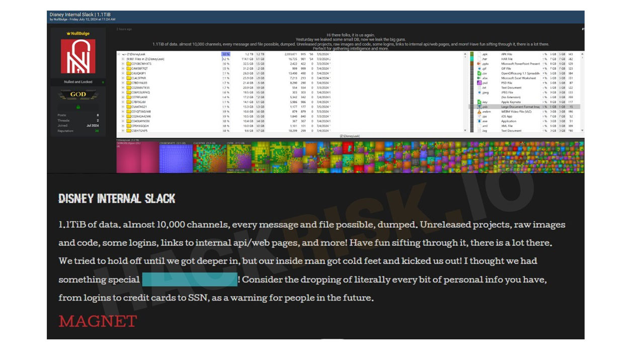
Task: Click the .key Apple Keynote icon
Action: [479, 102]
